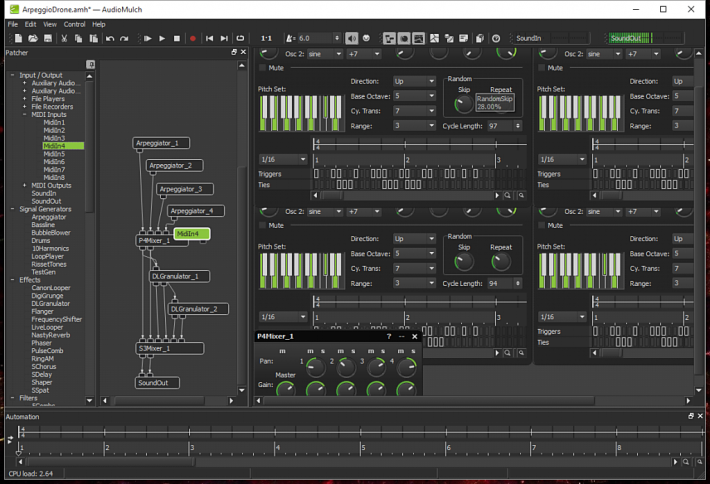Click the zoom-in magnifier in the first arpeggiator sequencer
Image resolution: width=710 pixels, height=484 pixels.
pos(508,196)
